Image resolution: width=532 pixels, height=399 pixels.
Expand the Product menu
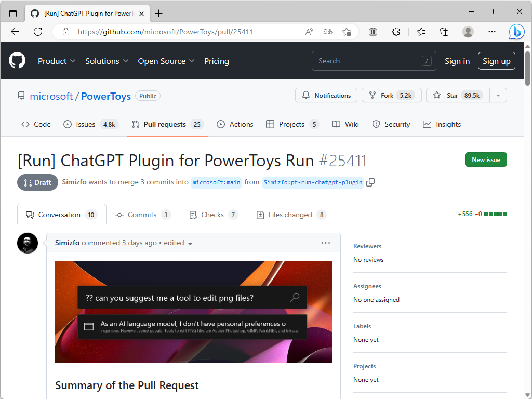click(56, 61)
